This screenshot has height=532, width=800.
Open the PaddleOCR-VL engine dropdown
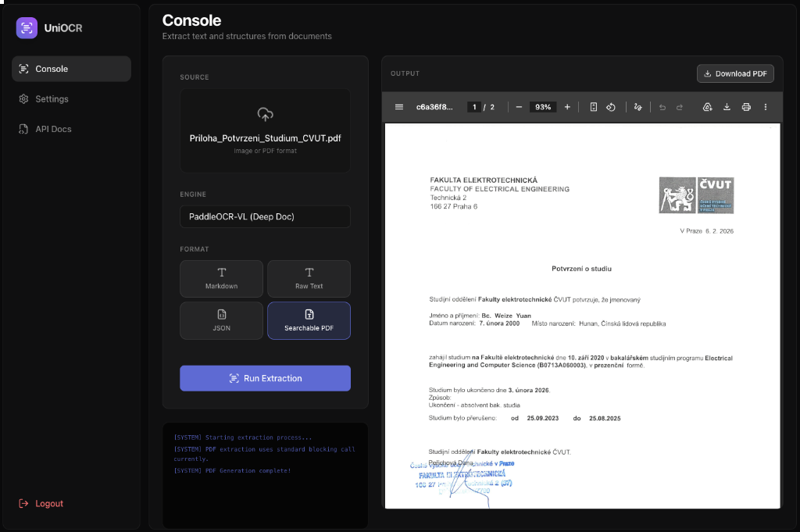pyautogui.click(x=266, y=216)
